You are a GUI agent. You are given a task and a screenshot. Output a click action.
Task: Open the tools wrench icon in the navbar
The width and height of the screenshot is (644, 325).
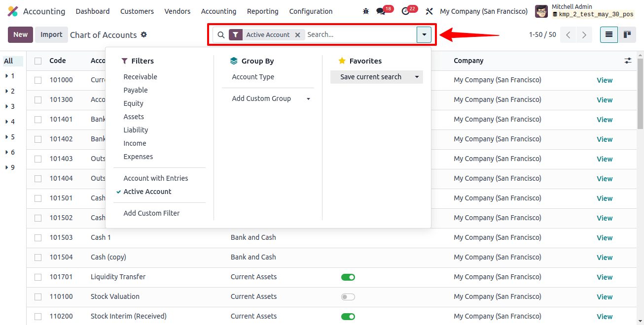click(429, 11)
